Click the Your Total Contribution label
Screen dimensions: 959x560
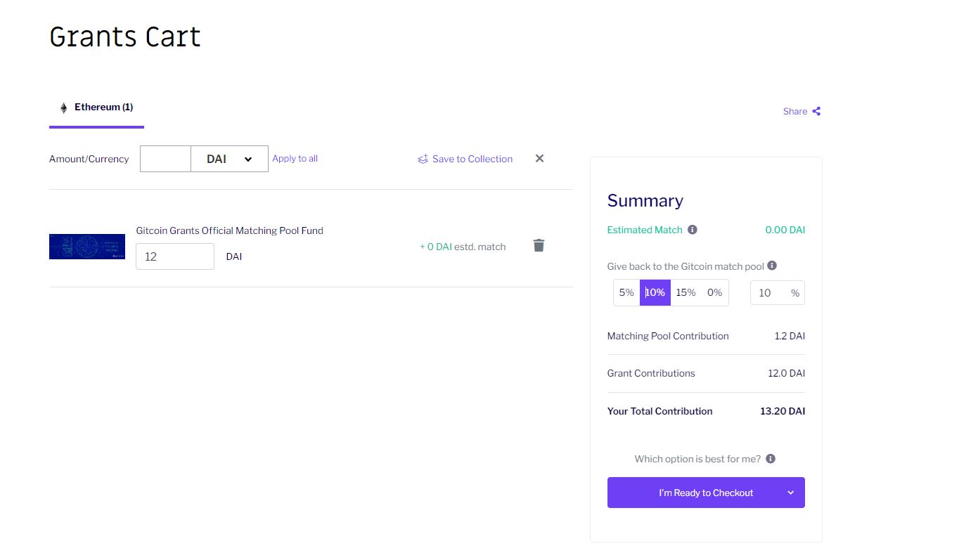click(659, 411)
